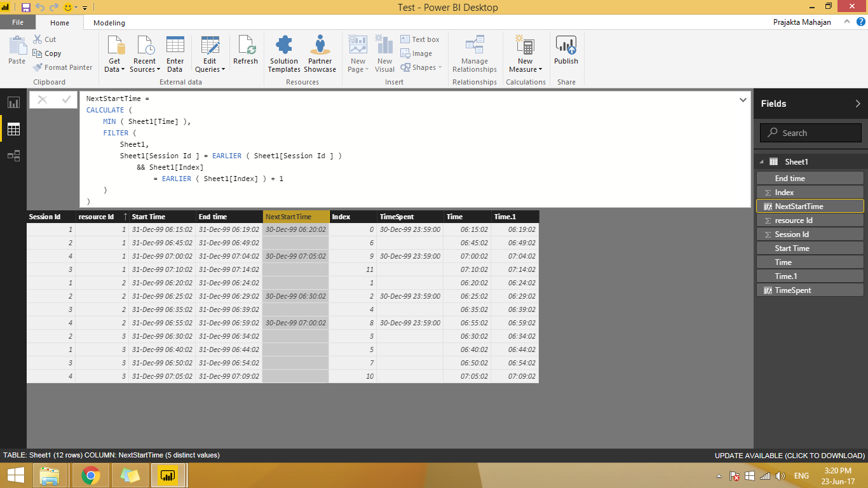The image size is (868, 488).
Task: Click the Session Id column header
Action: coord(51,217)
